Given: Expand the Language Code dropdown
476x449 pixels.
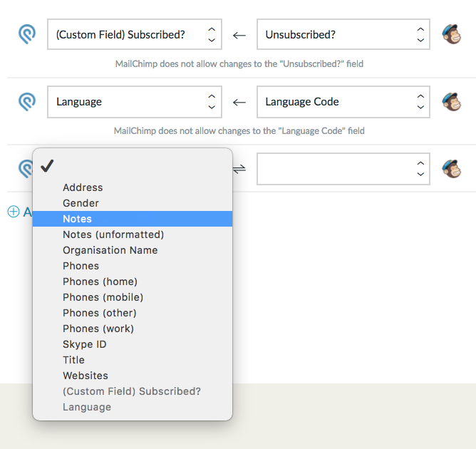Looking at the screenshot, I should pyautogui.click(x=343, y=102).
